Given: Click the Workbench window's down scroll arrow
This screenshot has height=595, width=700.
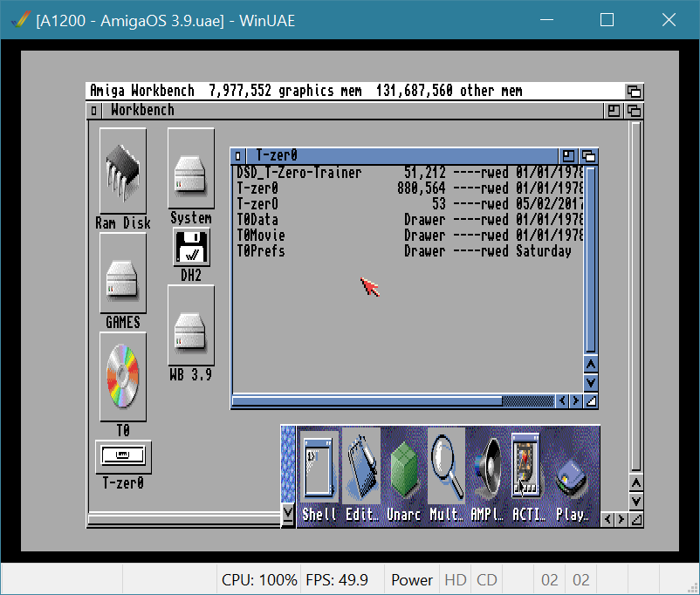Looking at the screenshot, I should pos(636,502).
